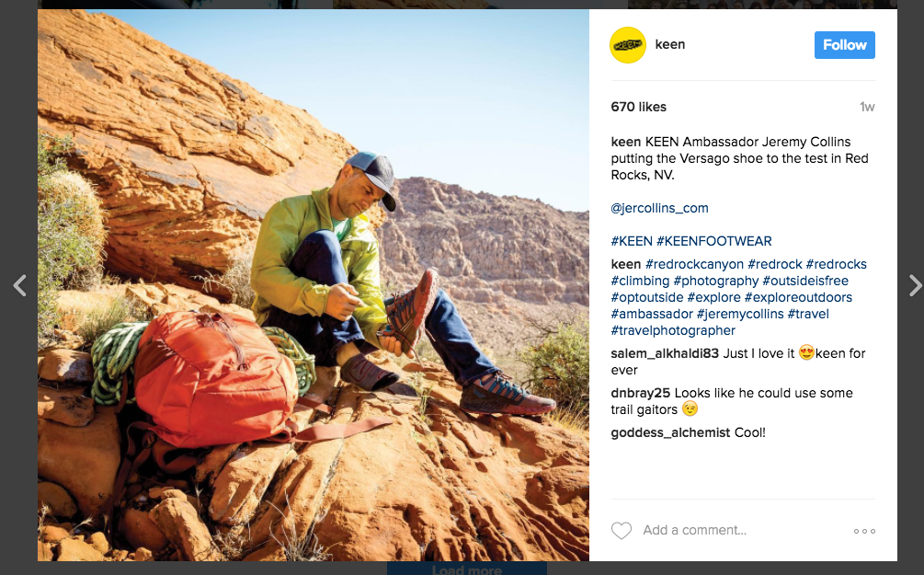Open the KEEN yellow profile avatar
Screen dimensions: 924x575
click(x=628, y=45)
